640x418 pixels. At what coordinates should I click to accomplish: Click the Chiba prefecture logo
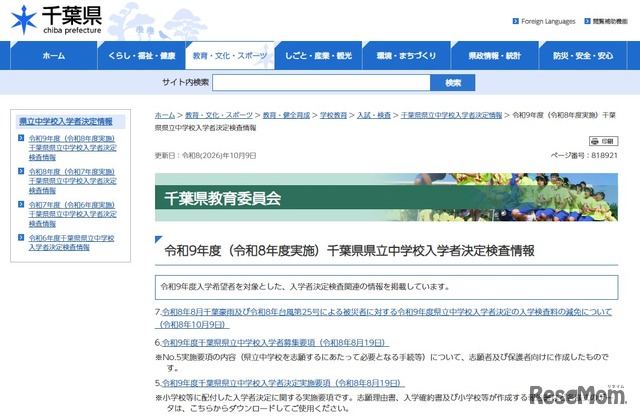tap(56, 20)
